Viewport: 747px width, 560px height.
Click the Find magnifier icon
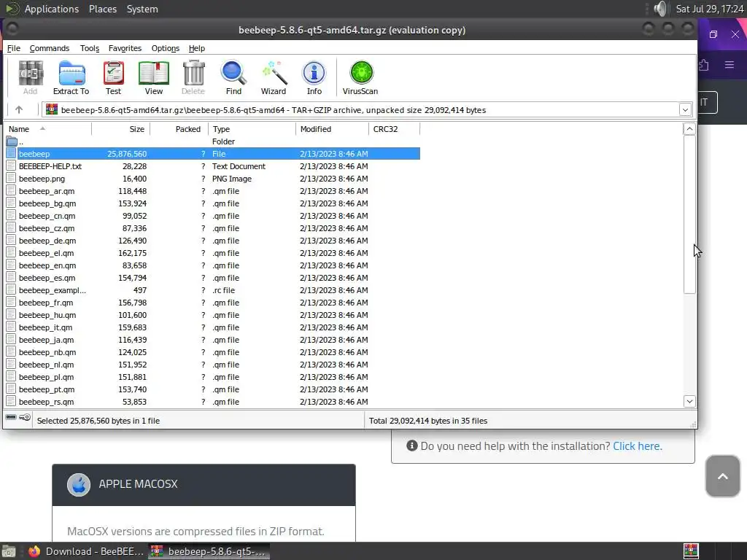[233, 77]
